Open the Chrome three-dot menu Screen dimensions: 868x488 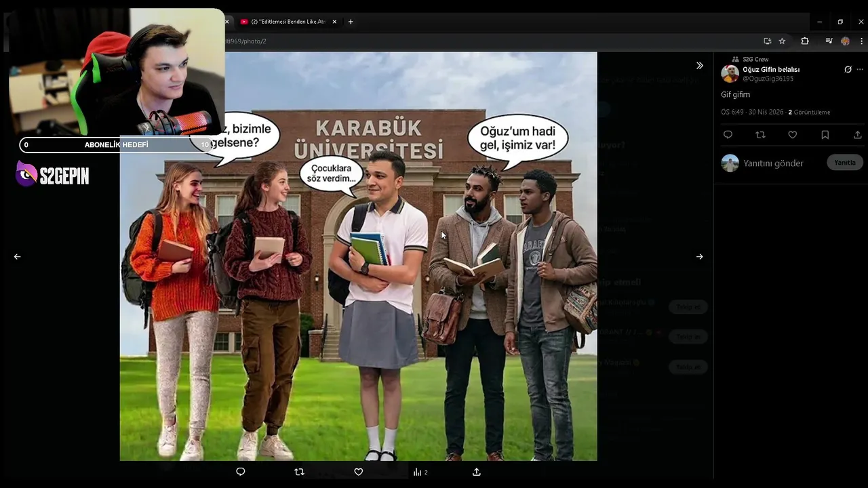tap(861, 41)
